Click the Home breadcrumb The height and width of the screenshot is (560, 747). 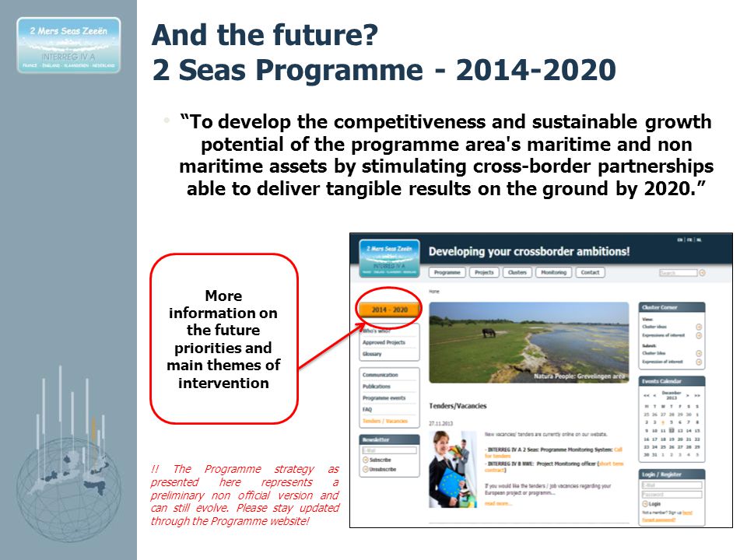coord(434,292)
